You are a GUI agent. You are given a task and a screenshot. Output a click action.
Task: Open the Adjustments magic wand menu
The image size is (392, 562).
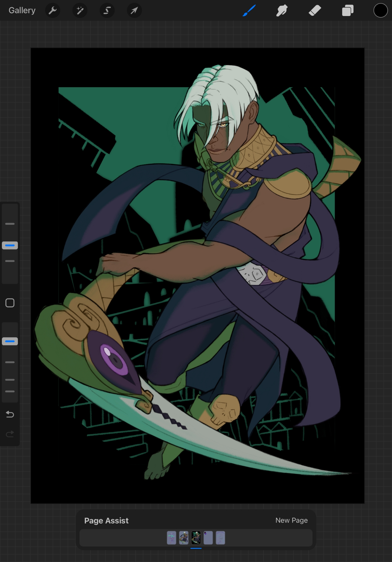coord(80,11)
